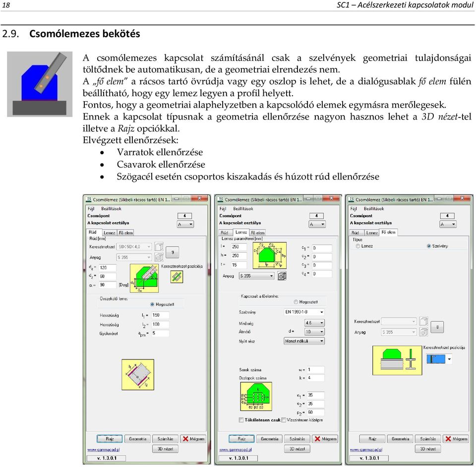Click the p2 field showing 60

click(x=316, y=412)
